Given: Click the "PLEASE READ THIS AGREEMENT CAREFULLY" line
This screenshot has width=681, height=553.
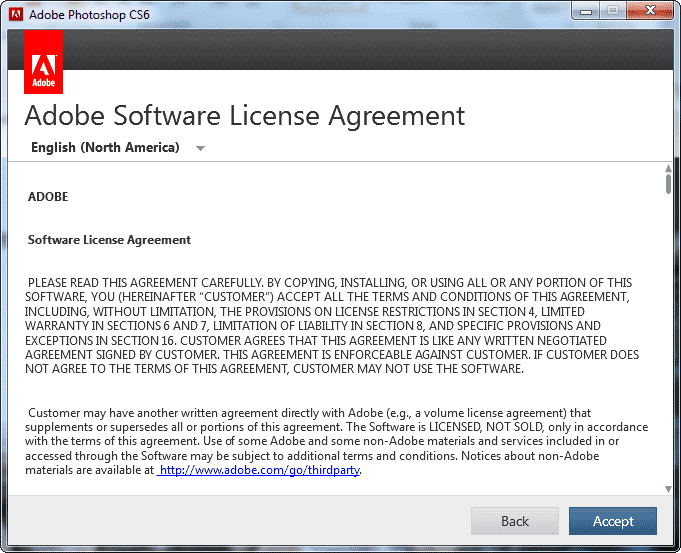Looking at the screenshot, I should [330, 283].
